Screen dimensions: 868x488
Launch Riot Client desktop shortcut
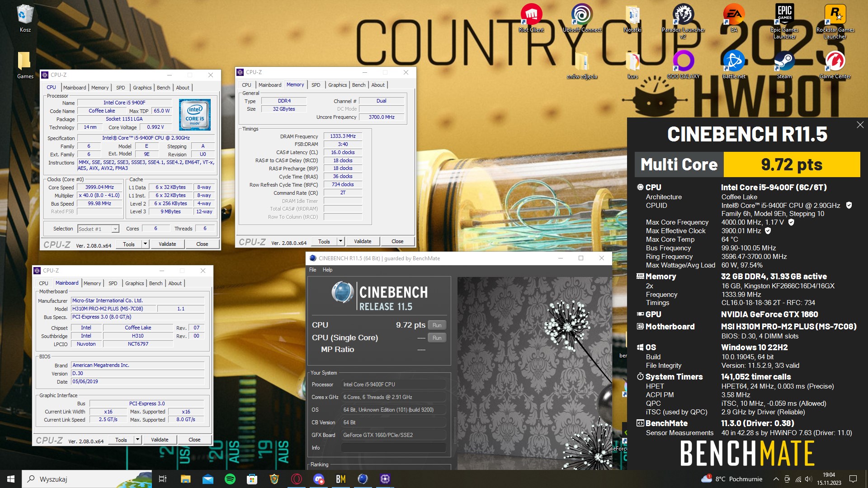pos(531,18)
